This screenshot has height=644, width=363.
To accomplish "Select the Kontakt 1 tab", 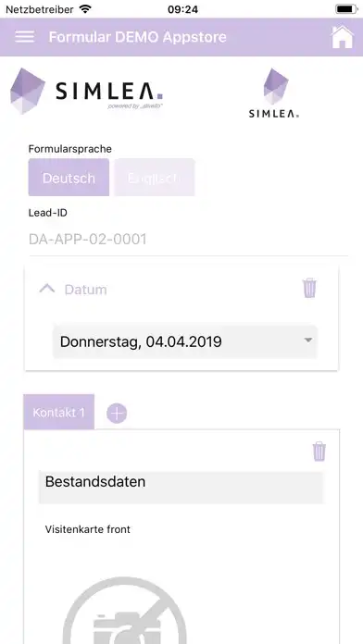I will (58, 413).
